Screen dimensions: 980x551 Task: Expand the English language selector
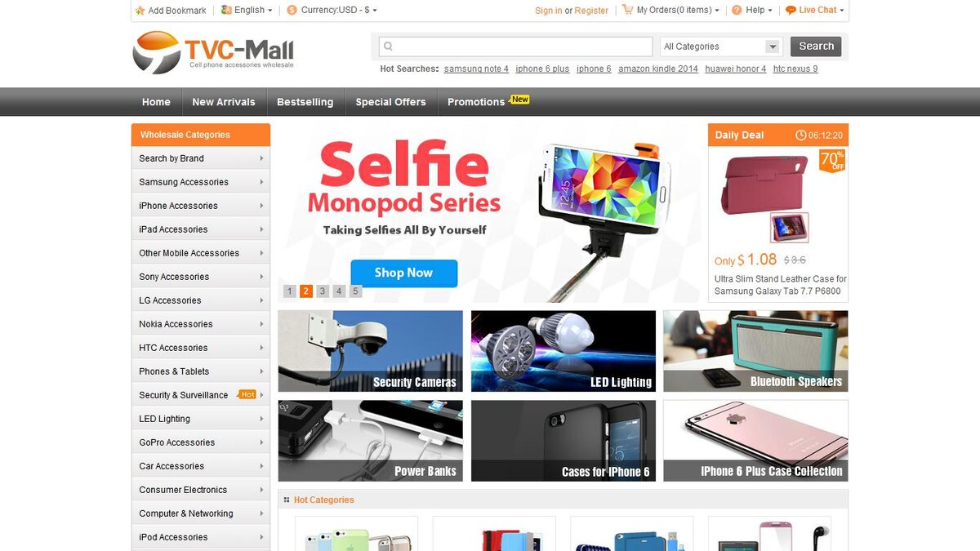click(x=253, y=10)
